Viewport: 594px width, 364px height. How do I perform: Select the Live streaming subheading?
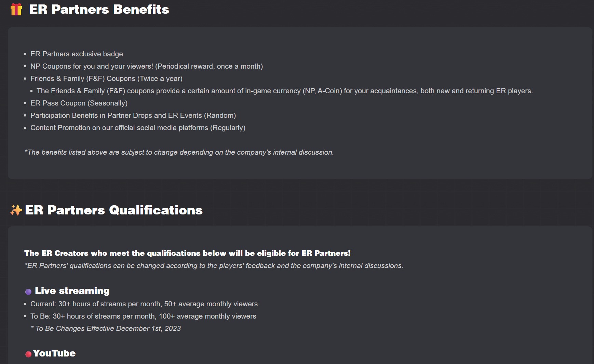coord(72,291)
